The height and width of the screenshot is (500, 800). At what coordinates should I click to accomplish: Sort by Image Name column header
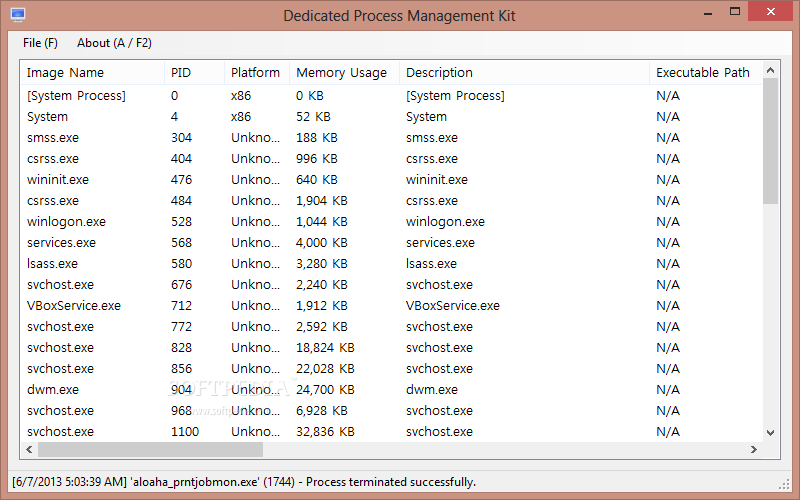click(92, 72)
